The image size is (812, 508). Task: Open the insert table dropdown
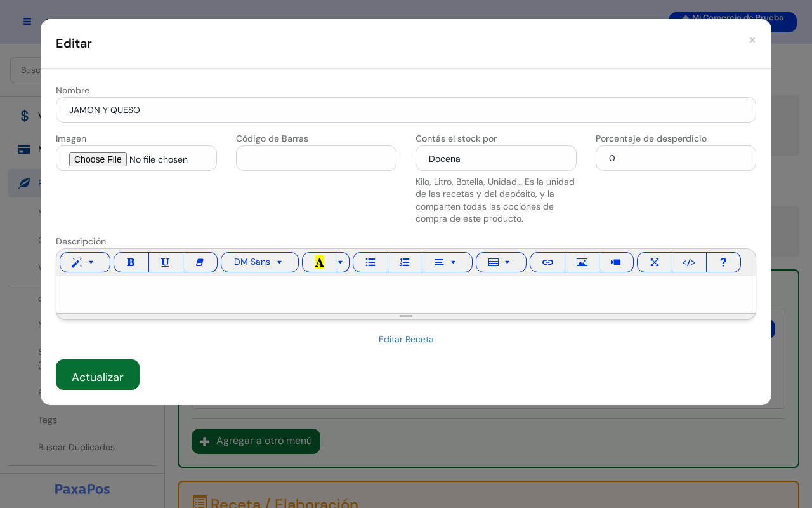point(501,262)
